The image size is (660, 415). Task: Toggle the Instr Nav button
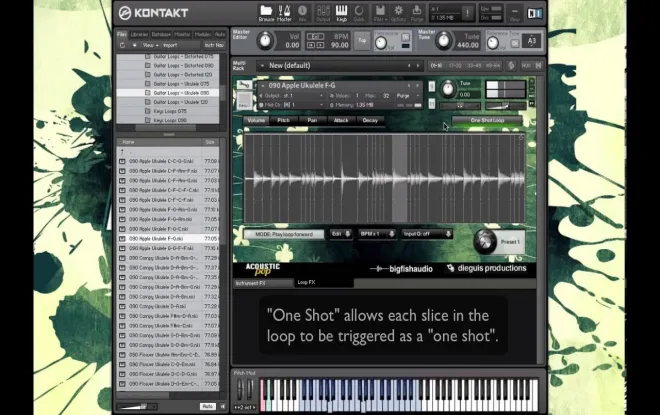point(214,45)
